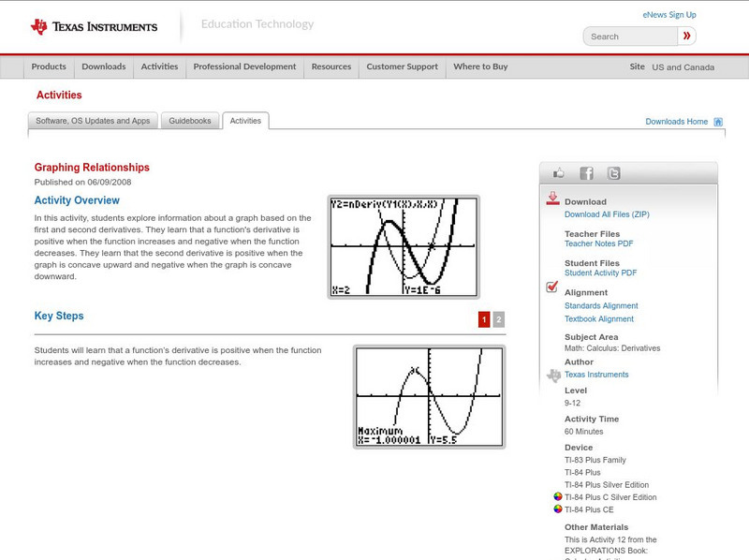Click color icon next to TI-84 Plus C Silver Edition
749x560 pixels.
coord(557,496)
